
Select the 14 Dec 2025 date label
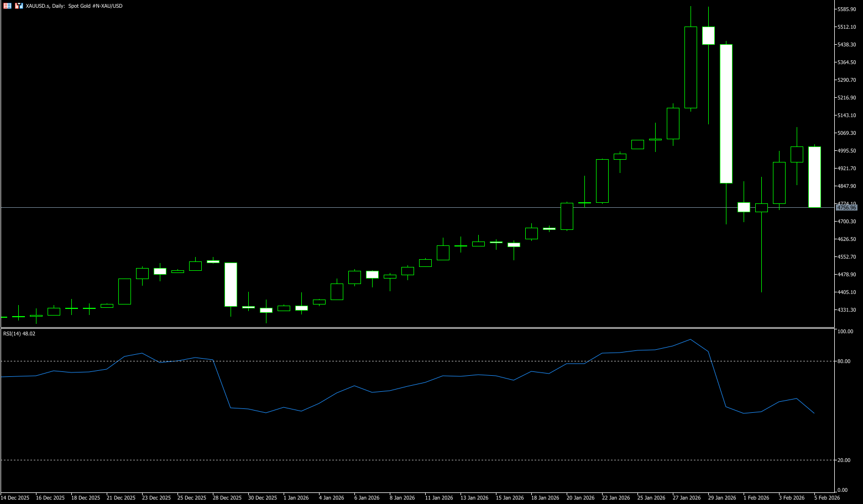[x=15, y=498]
